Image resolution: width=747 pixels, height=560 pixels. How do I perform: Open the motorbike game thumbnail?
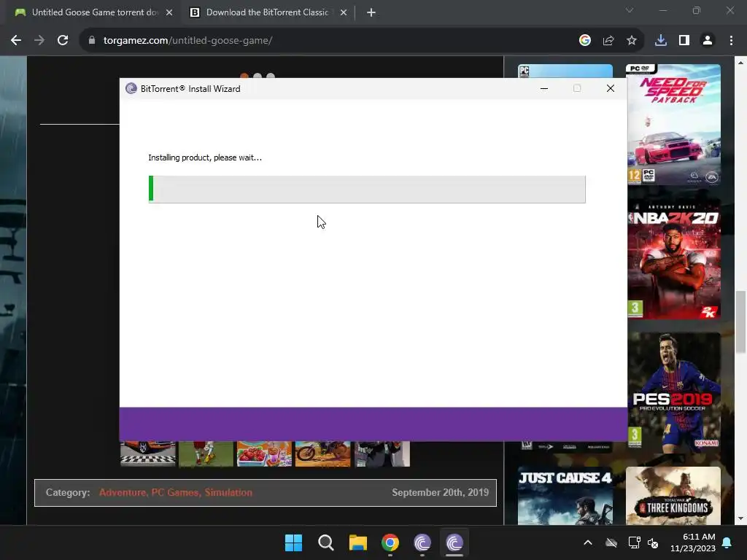pyautogui.click(x=322, y=454)
